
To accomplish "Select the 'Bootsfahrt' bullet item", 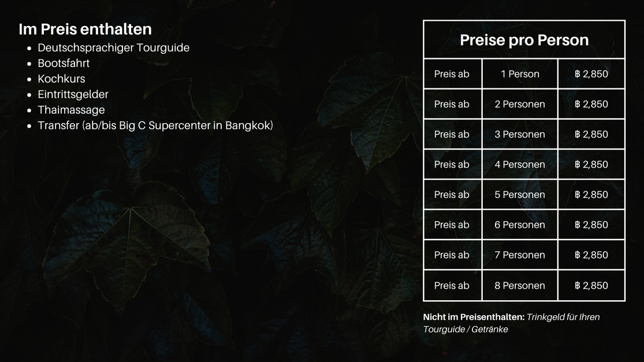I will point(64,63).
